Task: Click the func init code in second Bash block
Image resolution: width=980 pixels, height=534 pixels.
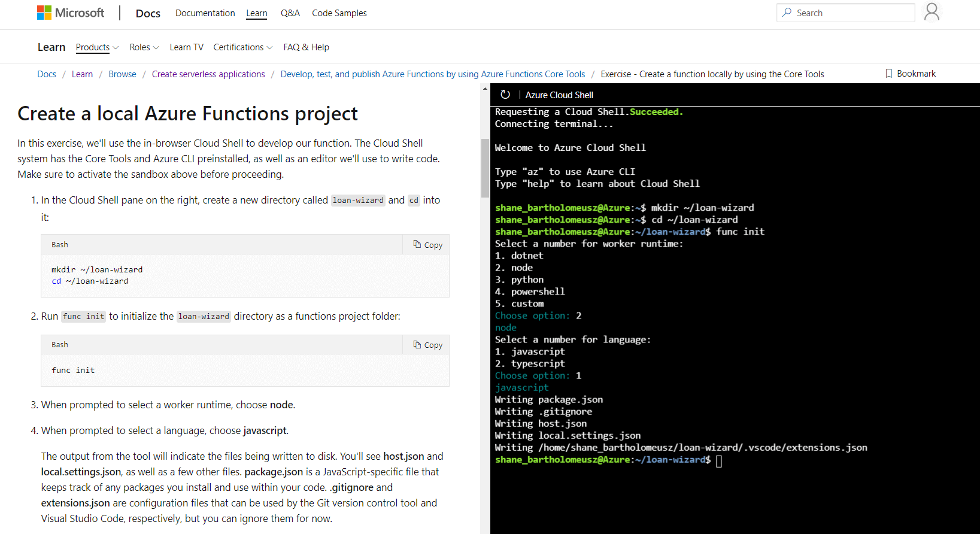Action: pos(73,371)
